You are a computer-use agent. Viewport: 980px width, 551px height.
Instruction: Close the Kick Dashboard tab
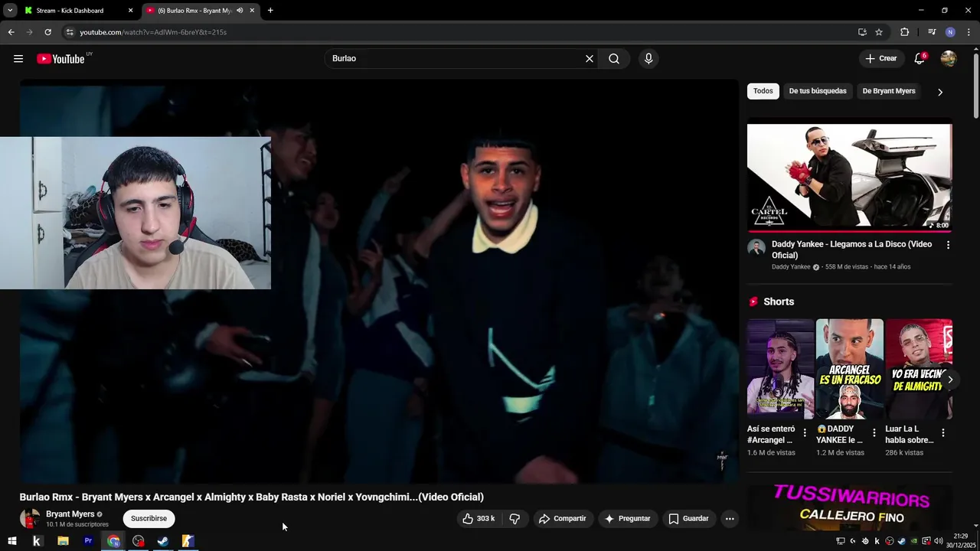(130, 11)
